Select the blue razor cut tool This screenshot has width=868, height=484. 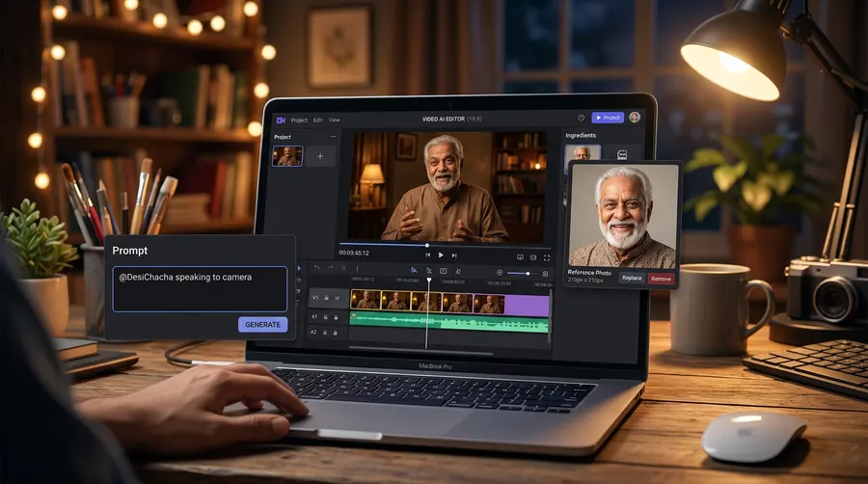[x=414, y=271]
